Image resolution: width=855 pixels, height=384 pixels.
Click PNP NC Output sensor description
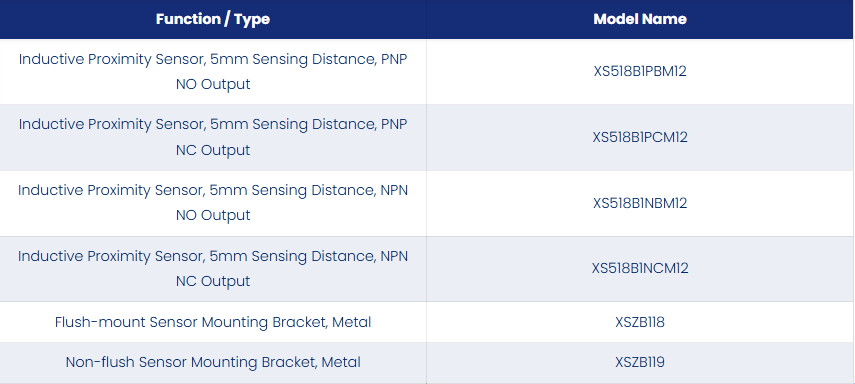(213, 137)
